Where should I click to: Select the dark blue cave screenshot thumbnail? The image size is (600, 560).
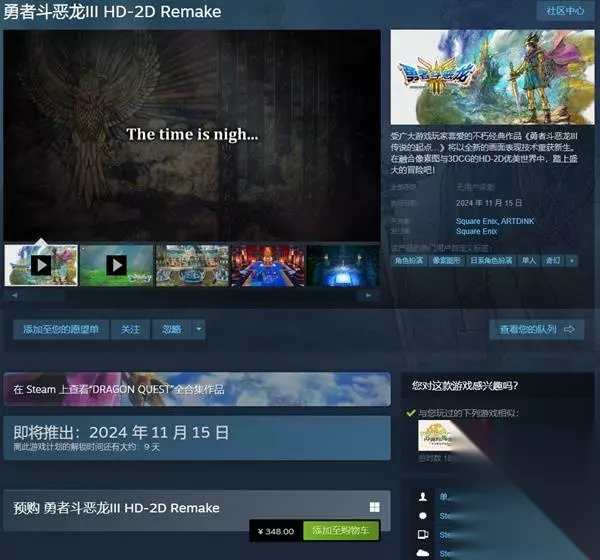(343, 265)
